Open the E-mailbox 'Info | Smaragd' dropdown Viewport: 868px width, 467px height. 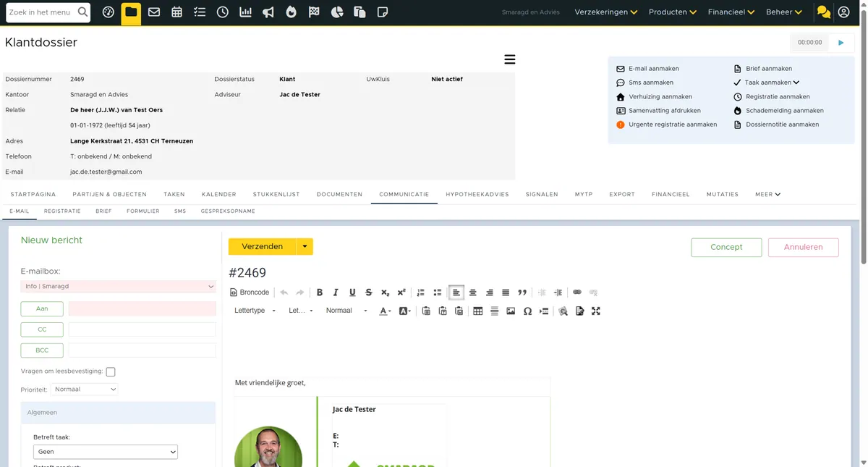[119, 287]
